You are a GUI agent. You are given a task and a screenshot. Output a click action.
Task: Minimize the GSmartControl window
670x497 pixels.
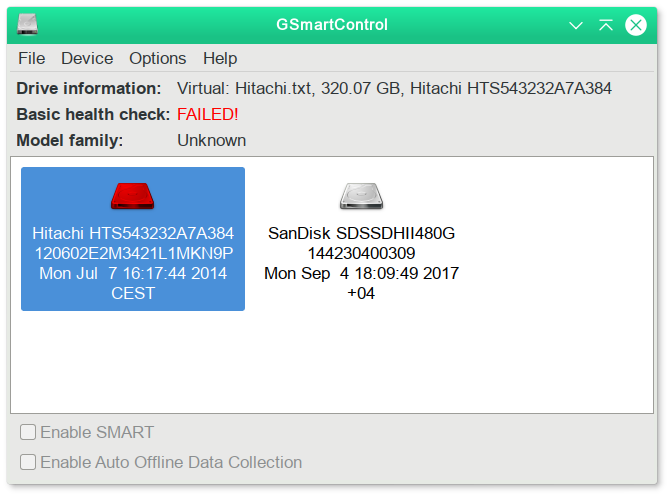(x=576, y=24)
